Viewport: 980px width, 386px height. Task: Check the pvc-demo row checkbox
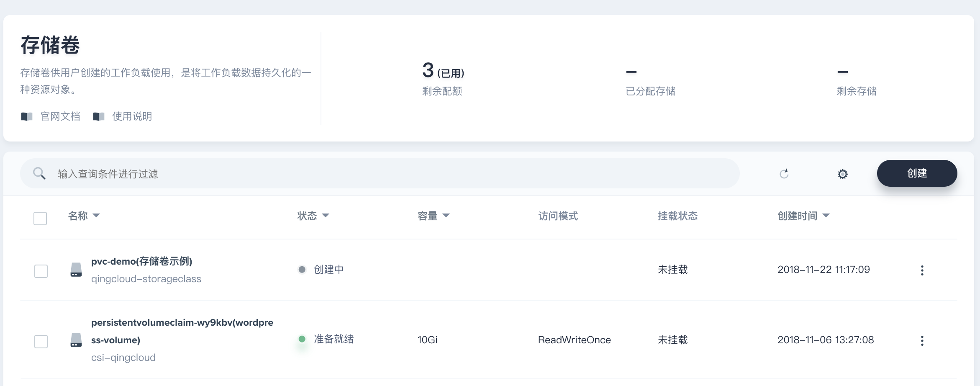click(x=41, y=271)
